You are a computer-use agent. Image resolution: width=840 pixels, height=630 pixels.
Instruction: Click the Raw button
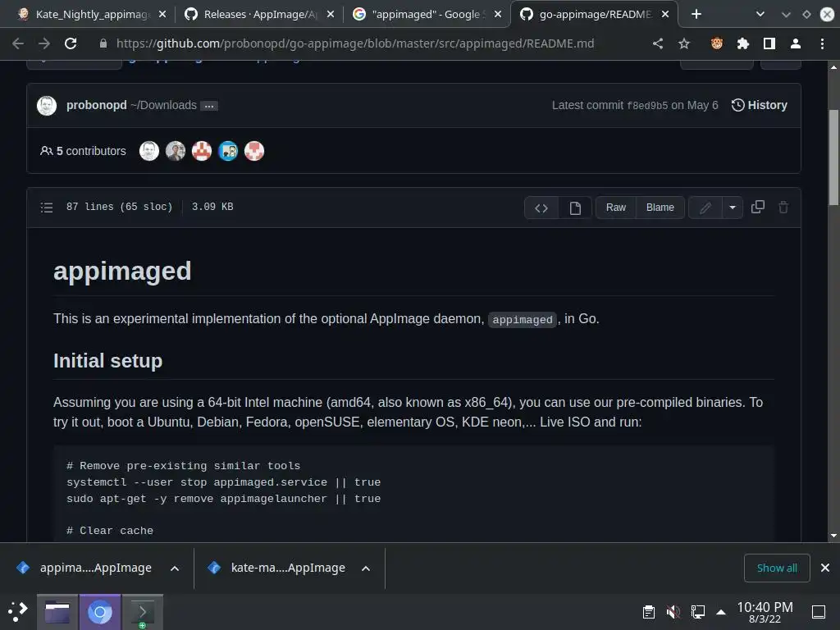coord(615,208)
